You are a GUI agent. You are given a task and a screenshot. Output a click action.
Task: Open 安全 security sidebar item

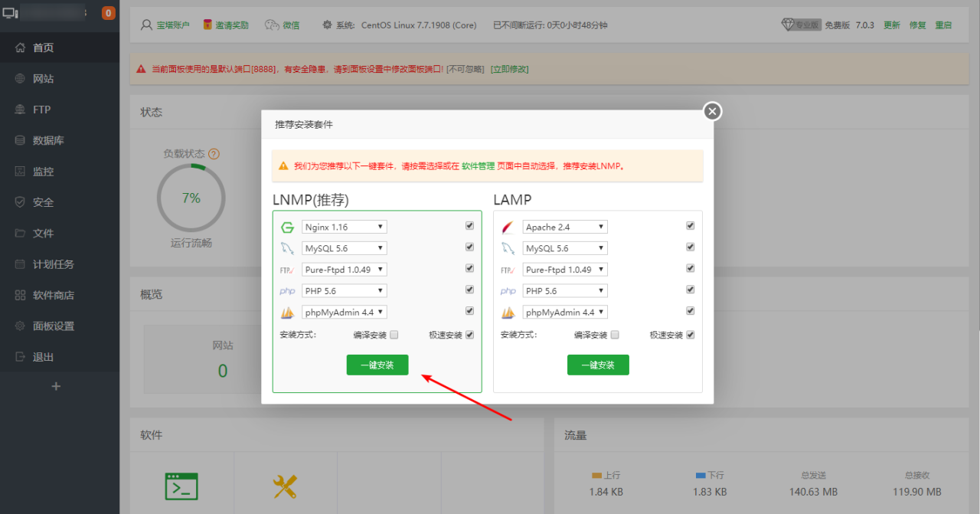coord(60,202)
